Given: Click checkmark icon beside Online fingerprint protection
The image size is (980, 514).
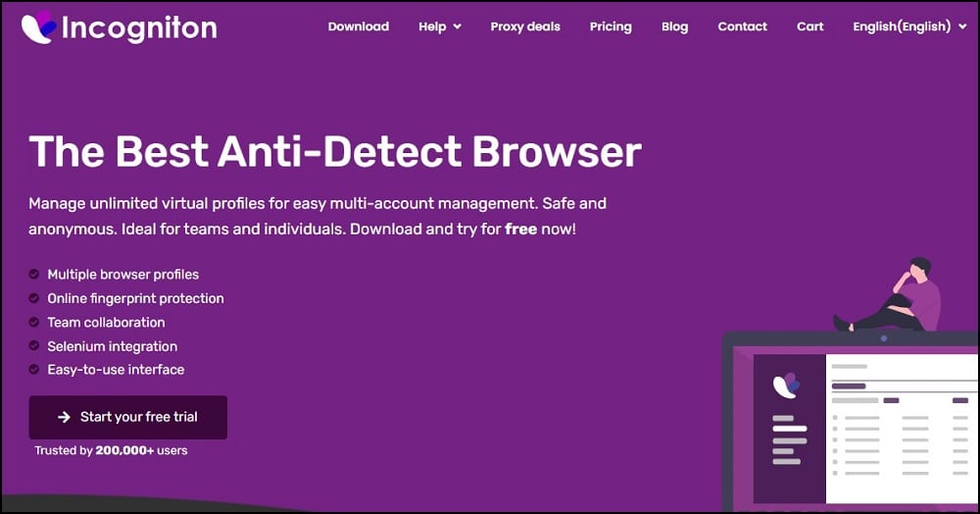Looking at the screenshot, I should click(33, 298).
